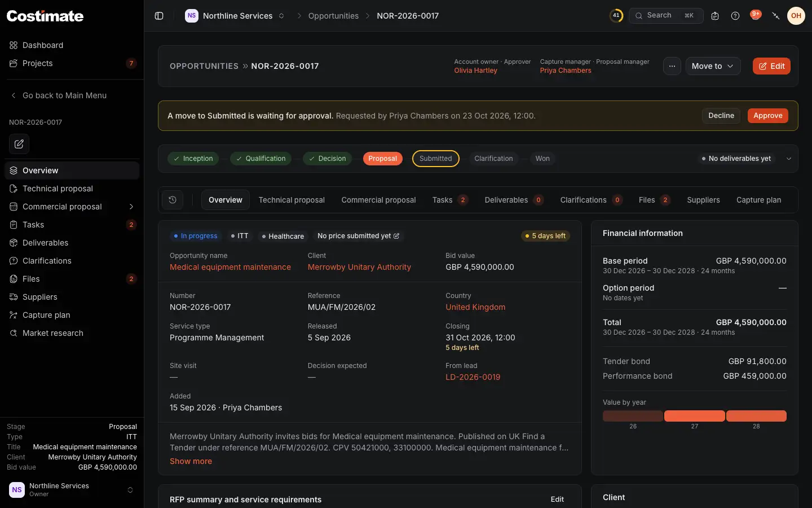Viewport: 812px width, 508px height.
Task: Expand description with Show more
Action: click(191, 461)
